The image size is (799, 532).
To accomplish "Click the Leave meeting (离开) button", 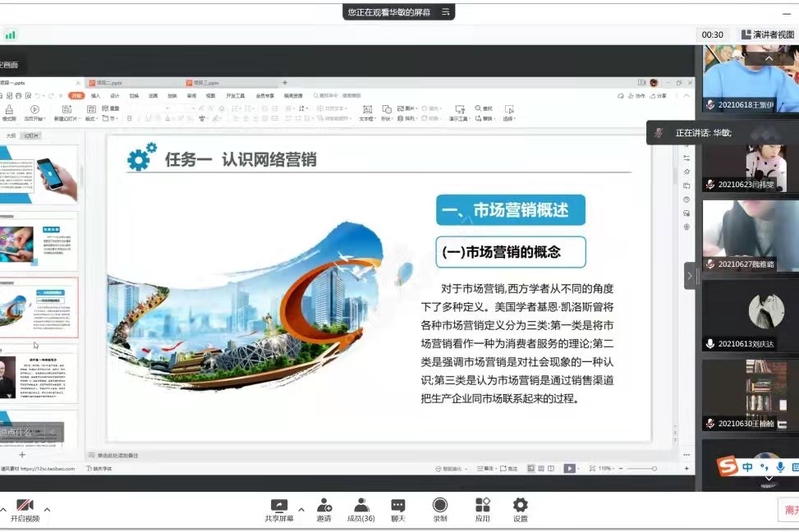I will point(789,510).
